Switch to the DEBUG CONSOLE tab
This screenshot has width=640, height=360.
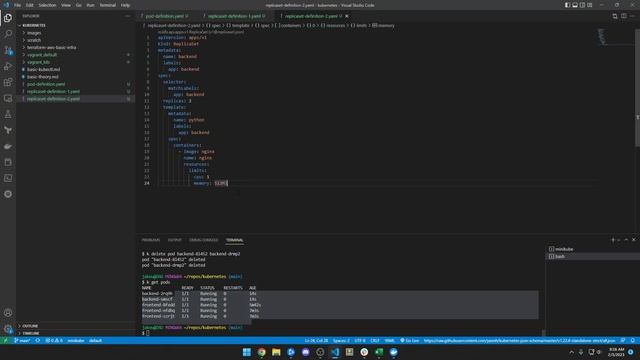(x=203, y=240)
